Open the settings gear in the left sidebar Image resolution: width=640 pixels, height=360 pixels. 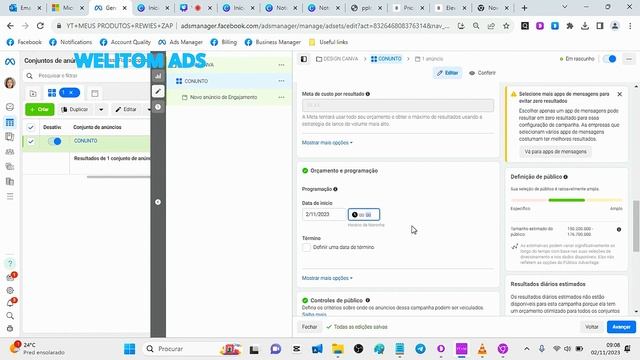[x=10, y=291]
